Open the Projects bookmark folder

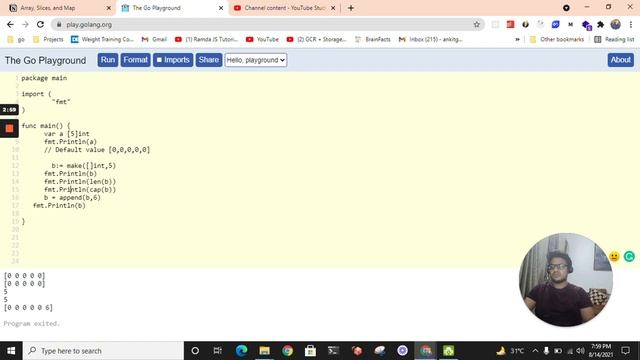tap(48, 39)
